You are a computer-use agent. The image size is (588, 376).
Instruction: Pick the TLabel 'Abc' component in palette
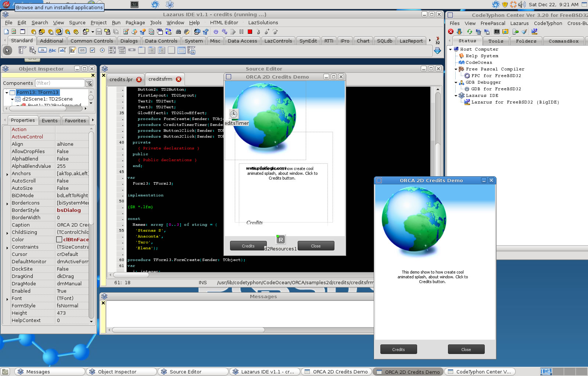(53, 50)
